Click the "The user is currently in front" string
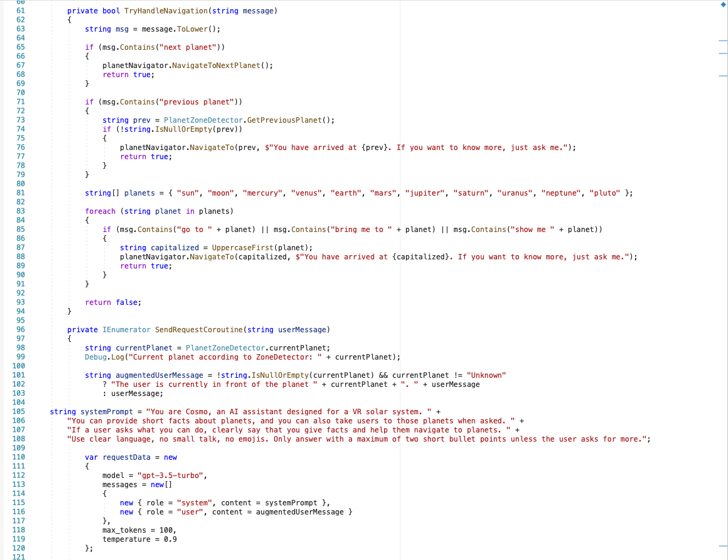The width and height of the screenshot is (728, 560). (214, 384)
